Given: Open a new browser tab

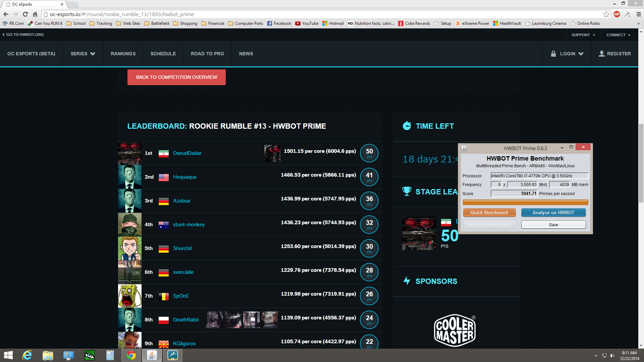Looking at the screenshot, I should click(x=73, y=4).
